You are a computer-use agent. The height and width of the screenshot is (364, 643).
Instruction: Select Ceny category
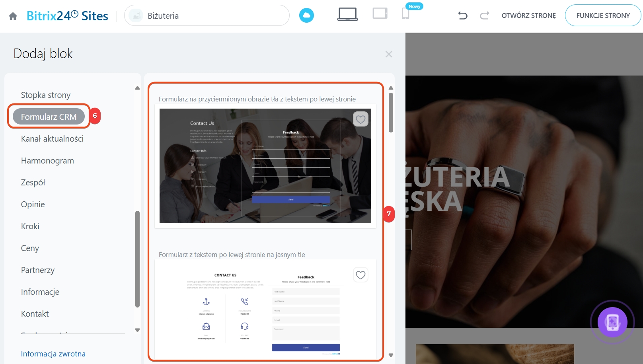(x=30, y=248)
